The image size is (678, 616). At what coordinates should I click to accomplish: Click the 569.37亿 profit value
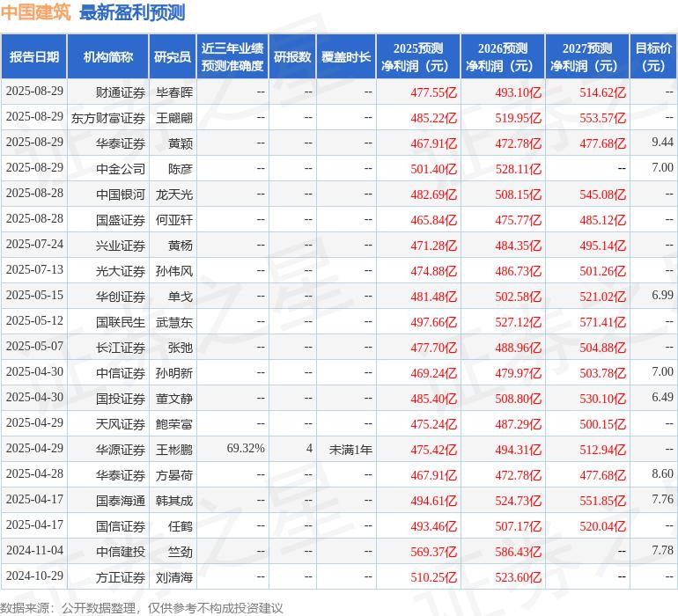coord(434,551)
